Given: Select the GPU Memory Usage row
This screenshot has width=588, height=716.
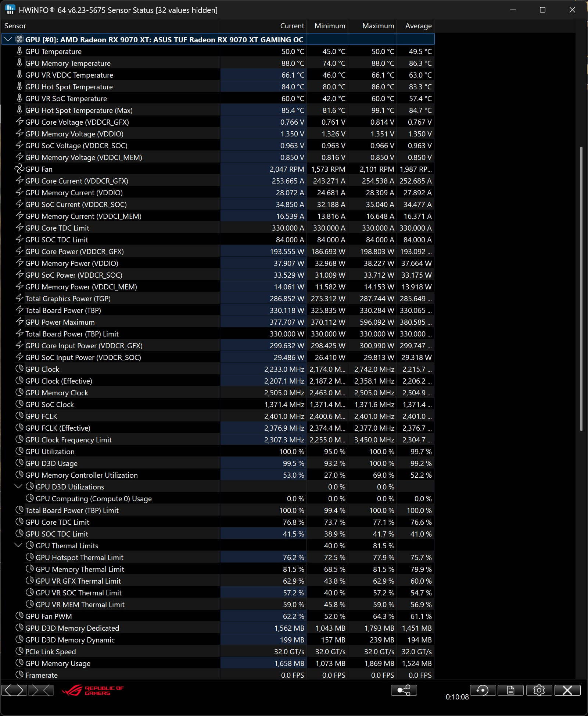Looking at the screenshot, I should 217,663.
